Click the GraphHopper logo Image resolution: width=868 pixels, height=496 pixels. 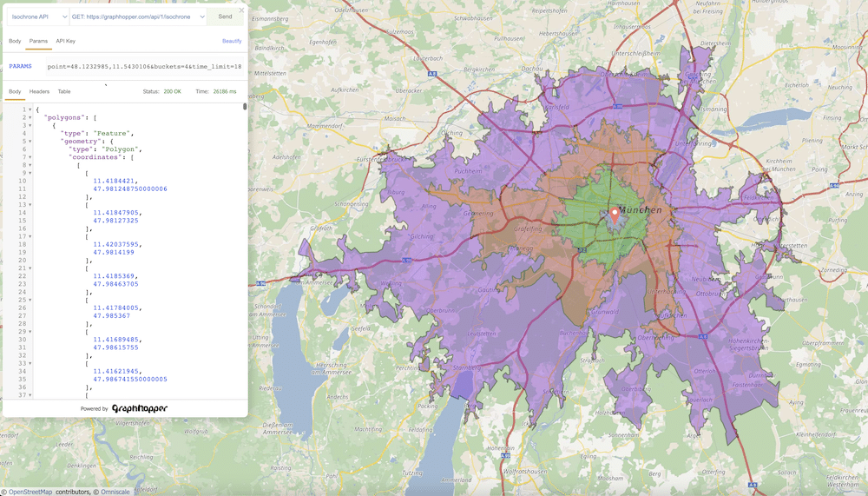click(139, 408)
